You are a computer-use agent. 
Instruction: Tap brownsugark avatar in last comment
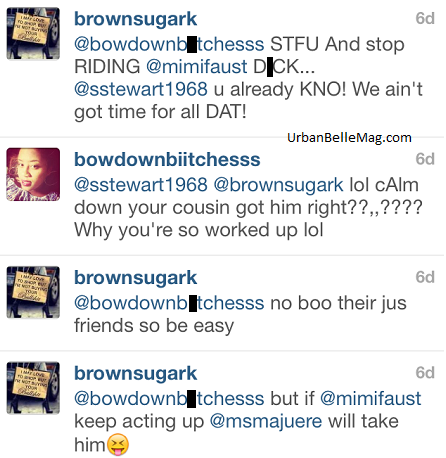[x=33, y=388]
